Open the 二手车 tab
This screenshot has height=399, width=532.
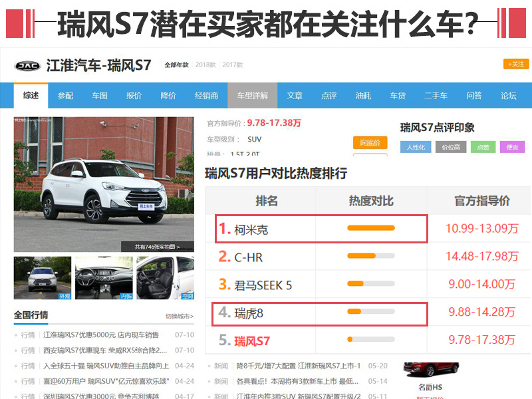click(436, 96)
